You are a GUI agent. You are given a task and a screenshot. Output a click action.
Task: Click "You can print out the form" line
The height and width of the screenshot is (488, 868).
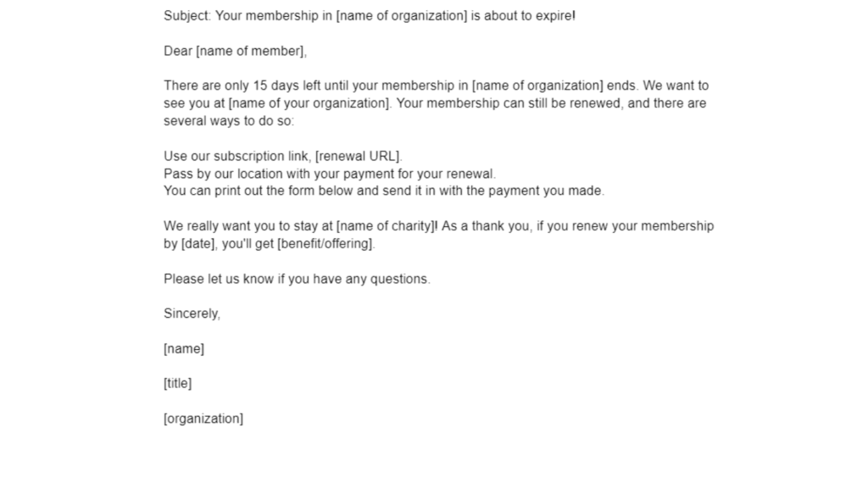pos(384,191)
